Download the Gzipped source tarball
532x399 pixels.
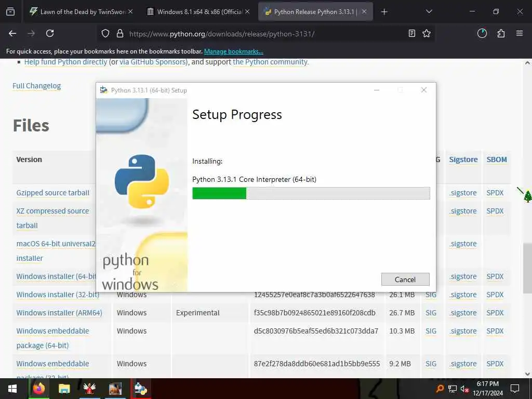(x=52, y=193)
